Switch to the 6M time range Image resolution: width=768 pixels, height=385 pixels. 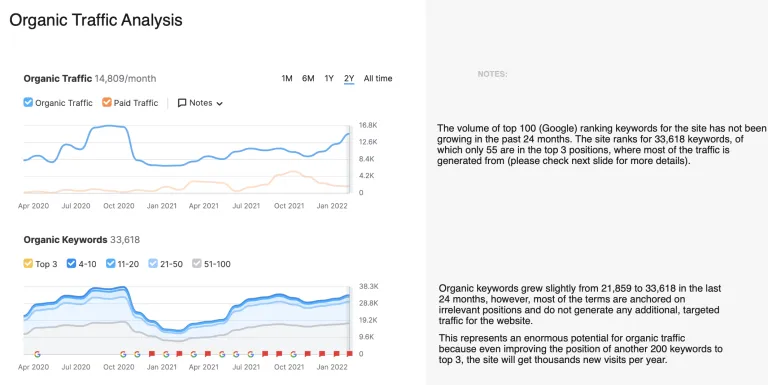tap(308, 78)
